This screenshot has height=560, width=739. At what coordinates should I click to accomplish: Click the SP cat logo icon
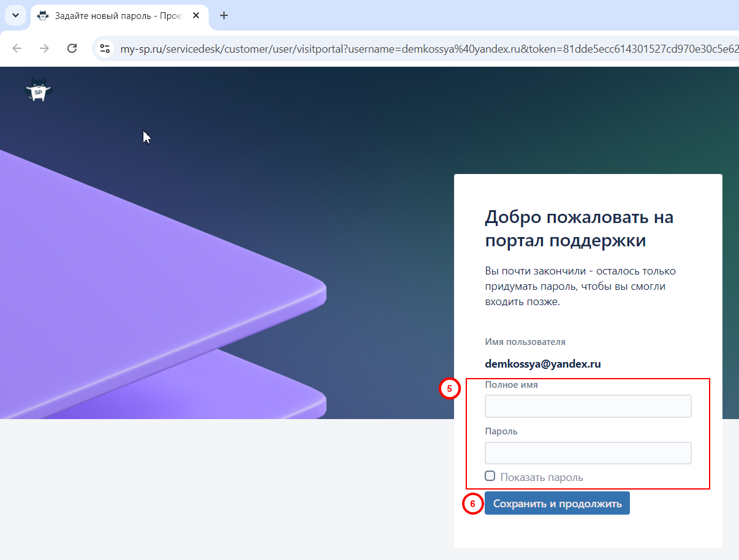pos(39,89)
